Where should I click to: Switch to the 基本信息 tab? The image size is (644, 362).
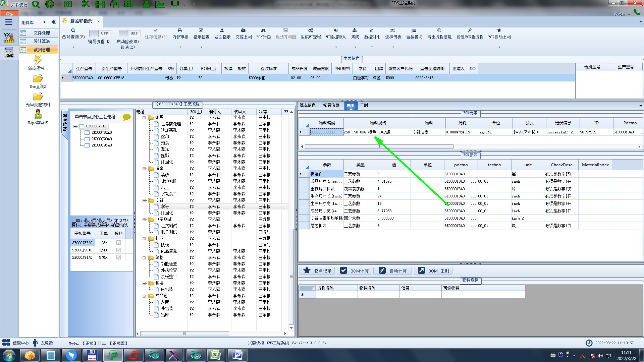(308, 105)
